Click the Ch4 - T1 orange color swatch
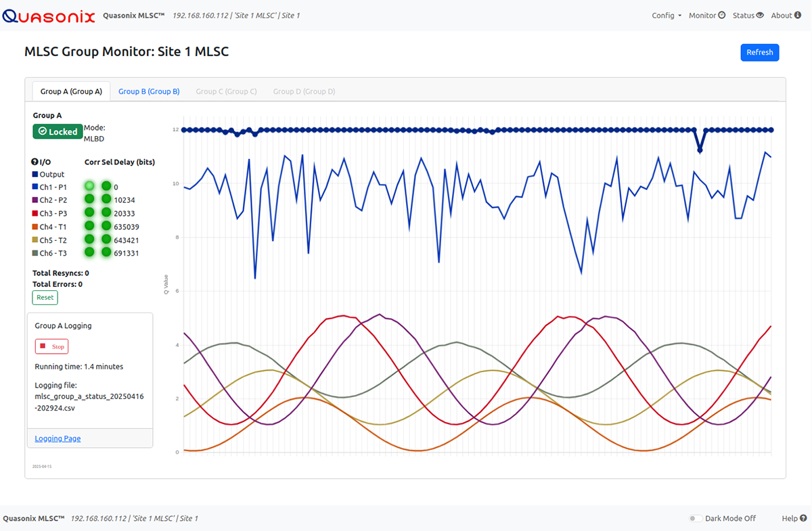Screen dimensions: 812x531 pyautogui.click(x=35, y=227)
